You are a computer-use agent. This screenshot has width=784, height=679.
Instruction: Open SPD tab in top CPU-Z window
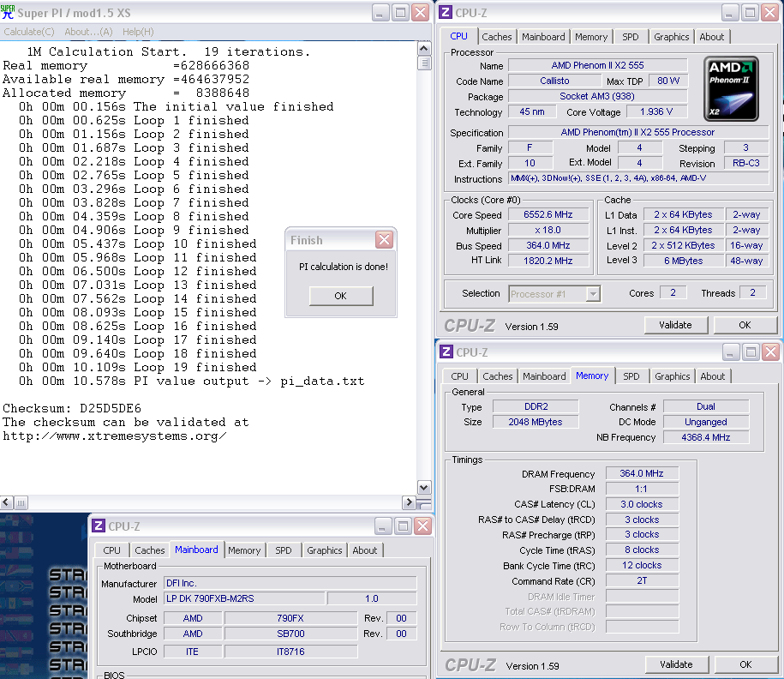click(631, 37)
